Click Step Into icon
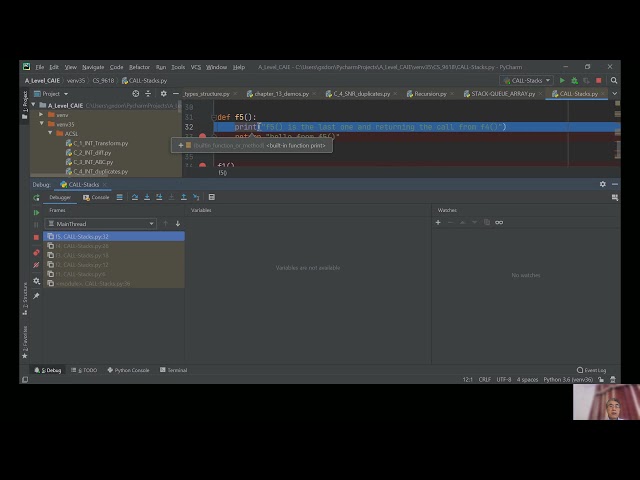The width and height of the screenshot is (640, 480). click(x=147, y=197)
